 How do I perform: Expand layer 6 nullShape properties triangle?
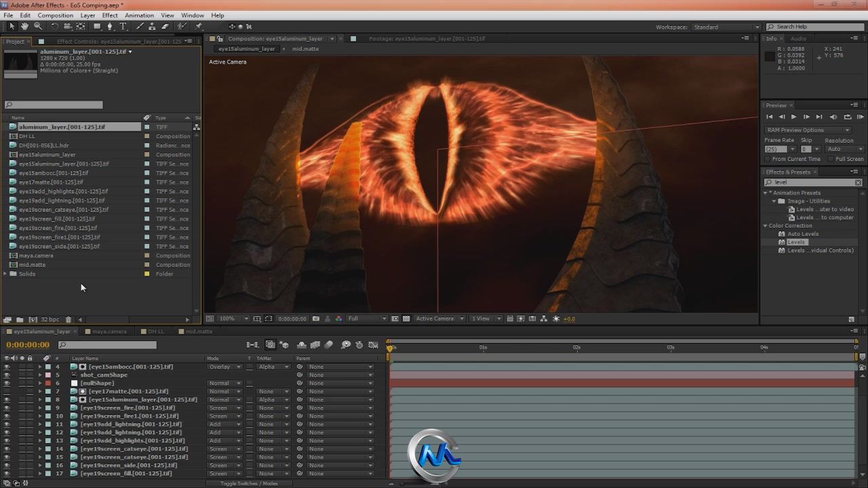[40, 383]
